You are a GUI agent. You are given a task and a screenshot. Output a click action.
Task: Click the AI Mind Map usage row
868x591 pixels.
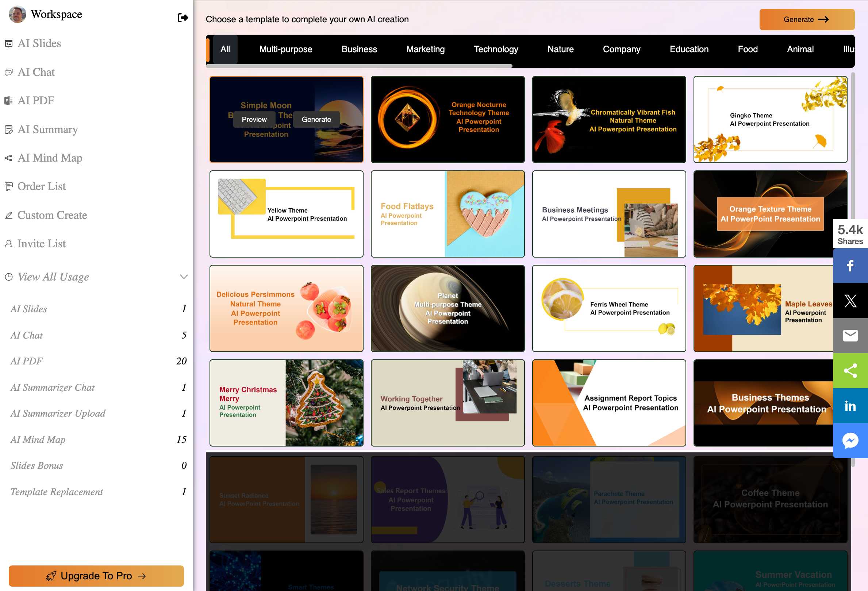point(98,440)
